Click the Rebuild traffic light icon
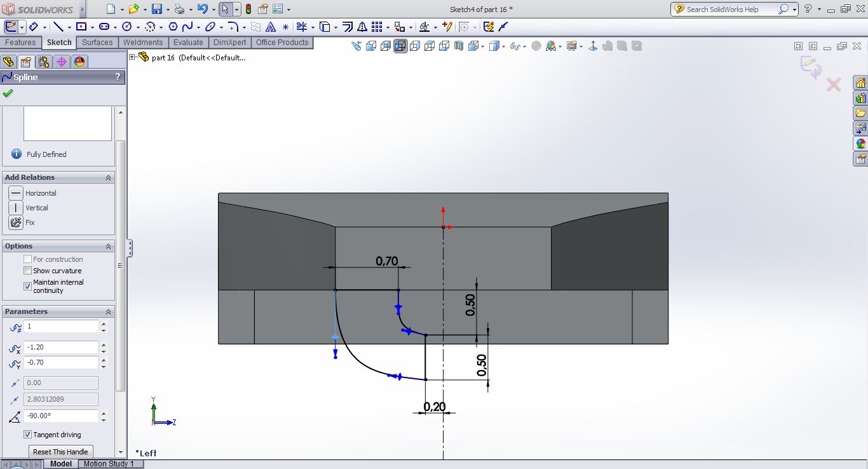The width and height of the screenshot is (868, 469). (248, 9)
